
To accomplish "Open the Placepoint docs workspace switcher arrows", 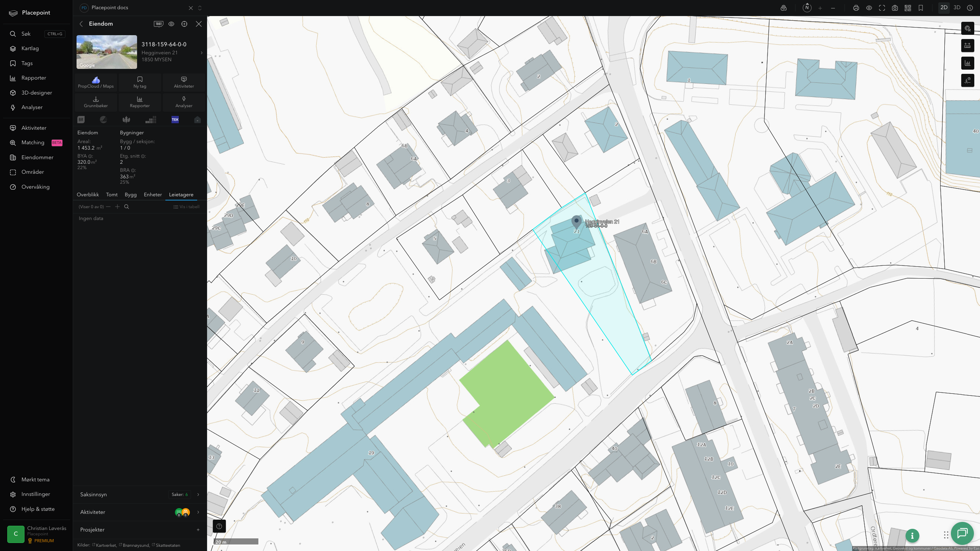I will click(x=200, y=8).
